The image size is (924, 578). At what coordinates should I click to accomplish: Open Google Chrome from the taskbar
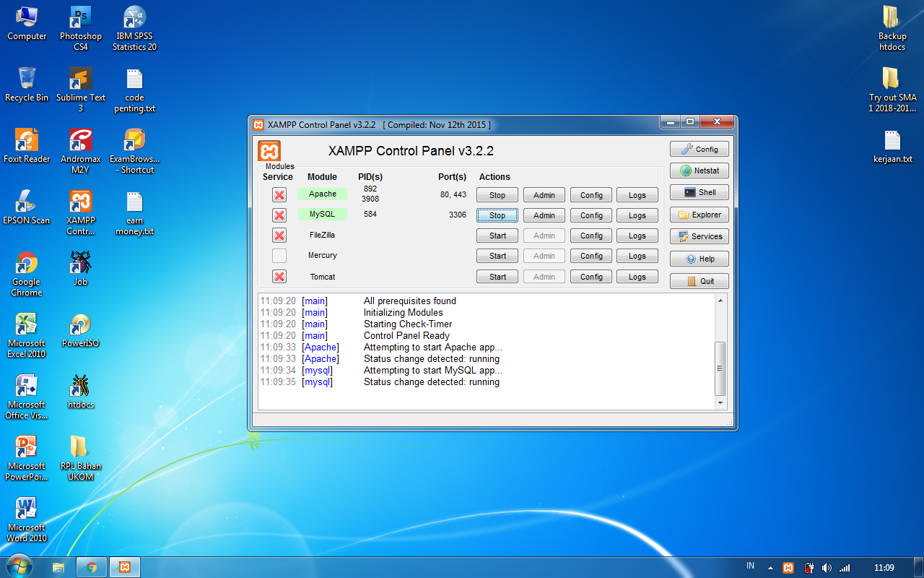(92, 567)
